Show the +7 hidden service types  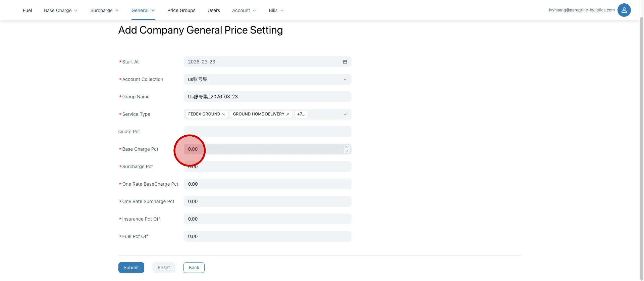pyautogui.click(x=301, y=114)
